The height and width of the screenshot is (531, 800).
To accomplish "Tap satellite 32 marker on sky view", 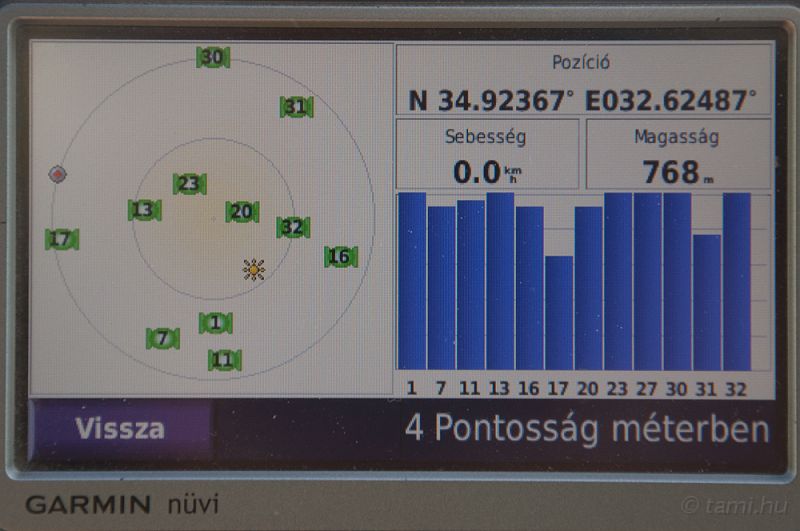I will point(293,227).
